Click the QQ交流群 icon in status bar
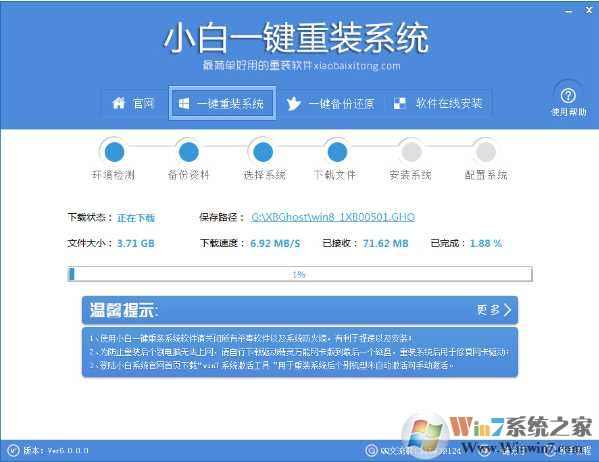599x462 pixels. pyautogui.click(x=371, y=451)
